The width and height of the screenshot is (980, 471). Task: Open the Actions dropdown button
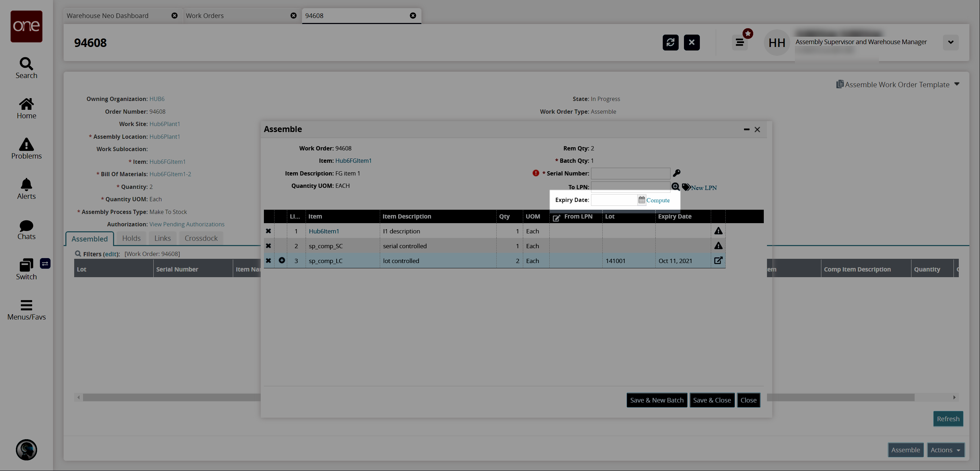945,450
